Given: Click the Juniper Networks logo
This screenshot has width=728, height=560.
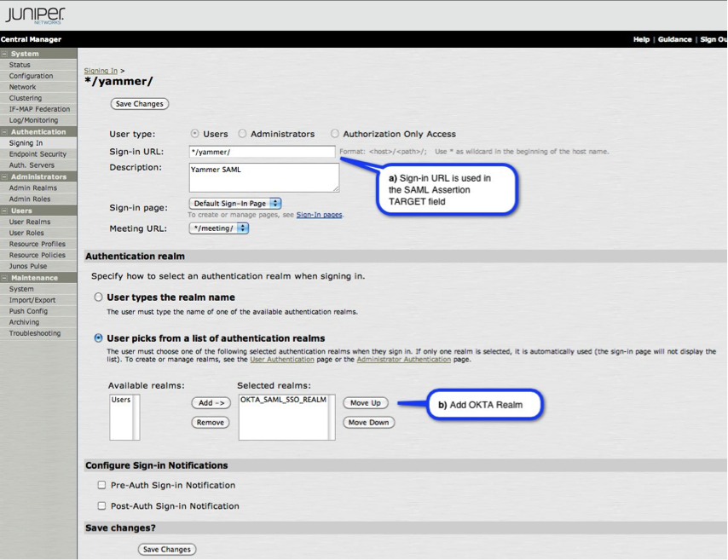Looking at the screenshot, I should [34, 15].
